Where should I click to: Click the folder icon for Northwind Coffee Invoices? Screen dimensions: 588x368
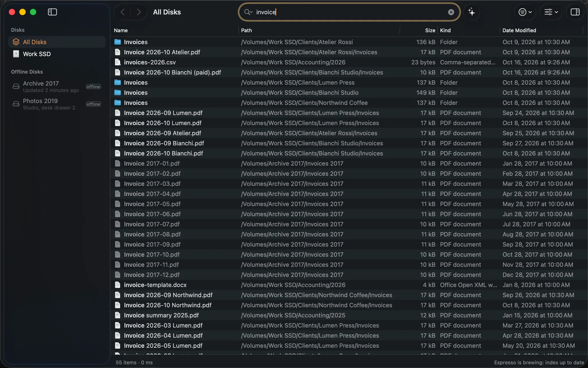117,103
